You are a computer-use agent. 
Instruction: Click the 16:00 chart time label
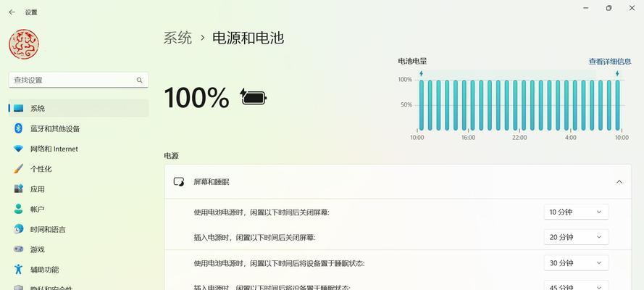click(x=468, y=138)
